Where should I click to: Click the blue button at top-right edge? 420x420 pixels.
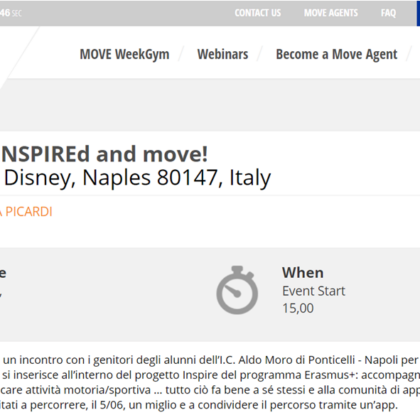coord(418,13)
